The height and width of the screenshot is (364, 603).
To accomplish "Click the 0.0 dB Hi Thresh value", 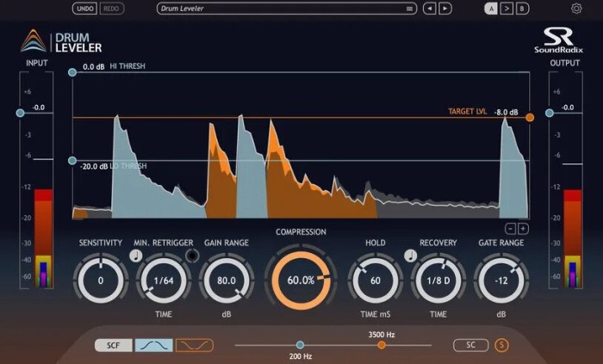I will (93, 66).
